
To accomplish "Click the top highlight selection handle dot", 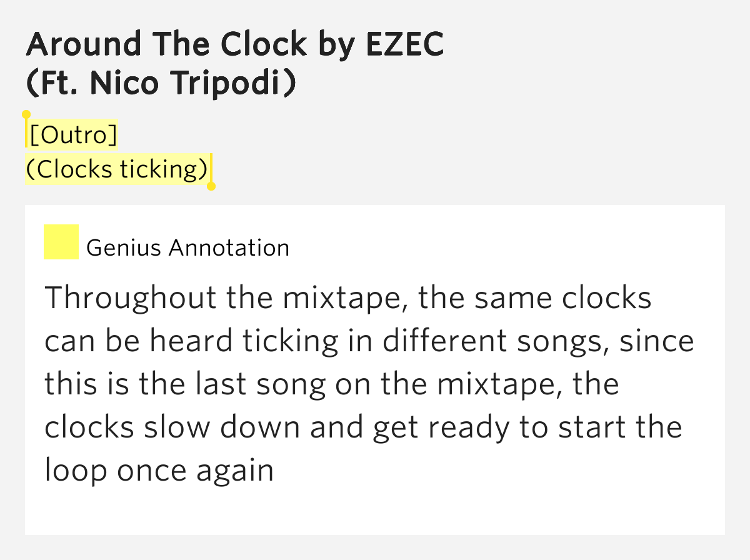I will pos(26,114).
